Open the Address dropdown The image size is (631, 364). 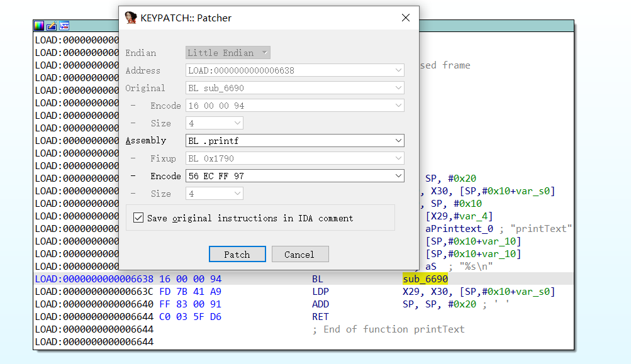click(x=398, y=70)
